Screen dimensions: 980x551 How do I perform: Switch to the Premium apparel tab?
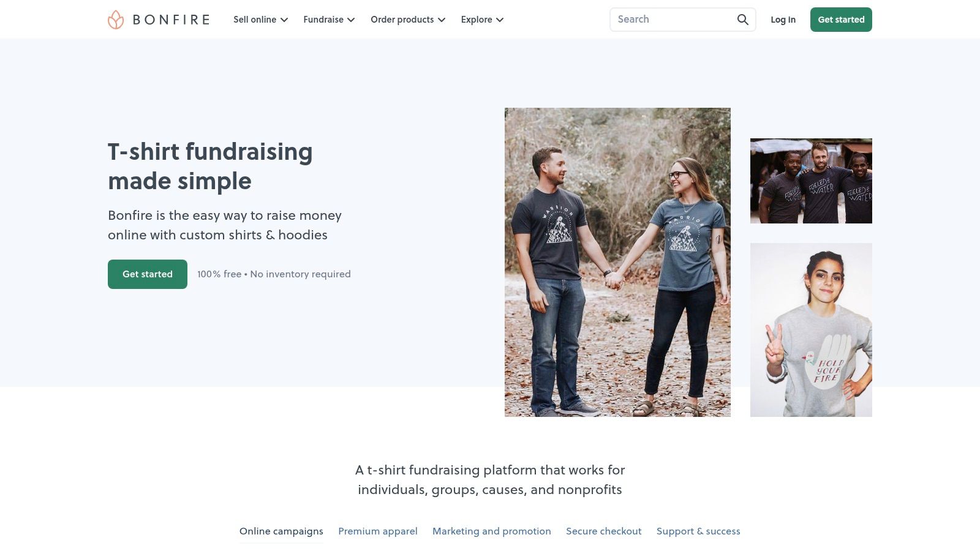point(378,531)
